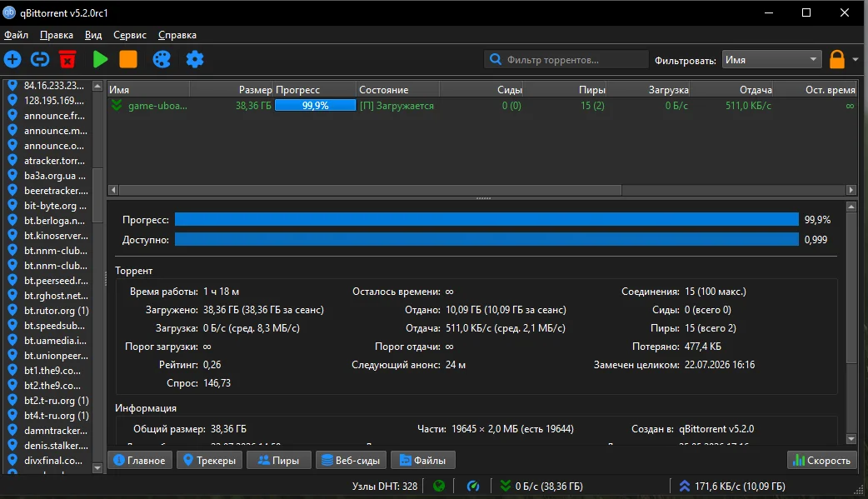The width and height of the screenshot is (868, 499).
Task: Select tracker denis.stalker.... in sidebar
Action: (x=47, y=445)
